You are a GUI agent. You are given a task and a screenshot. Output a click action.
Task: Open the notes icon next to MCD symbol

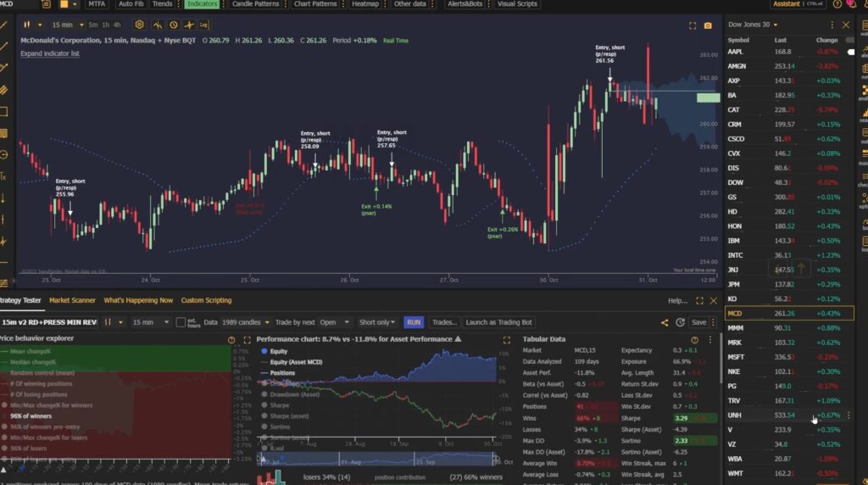[x=46, y=4]
